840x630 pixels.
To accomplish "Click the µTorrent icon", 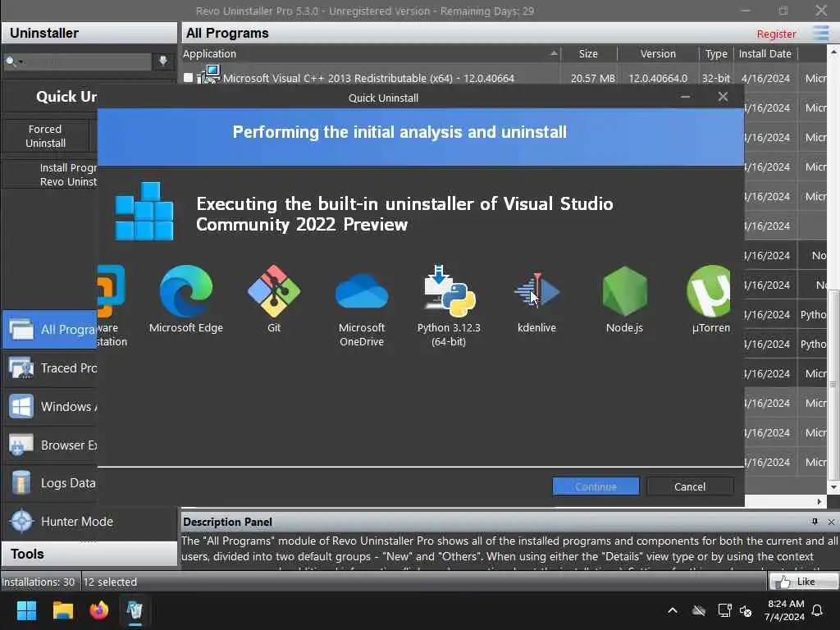I will (x=708, y=291).
